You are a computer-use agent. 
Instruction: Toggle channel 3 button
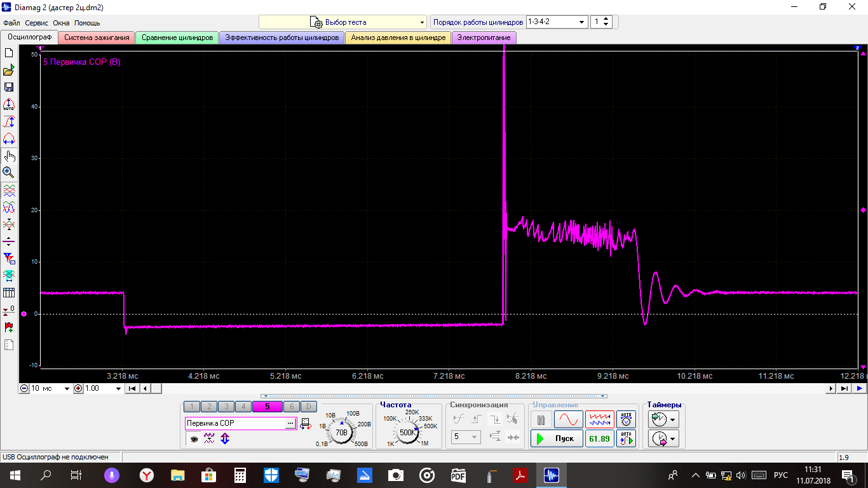(226, 407)
